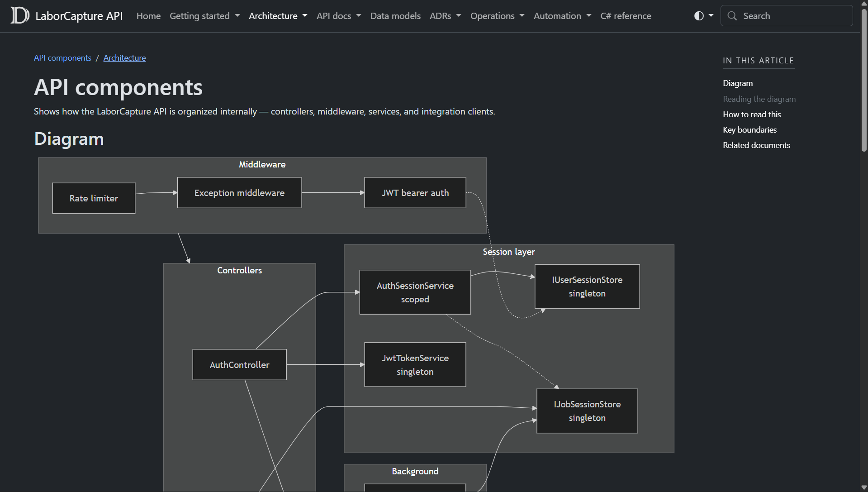Click the LaborCapture API logo icon
The width and height of the screenshot is (868, 492).
[20, 16]
